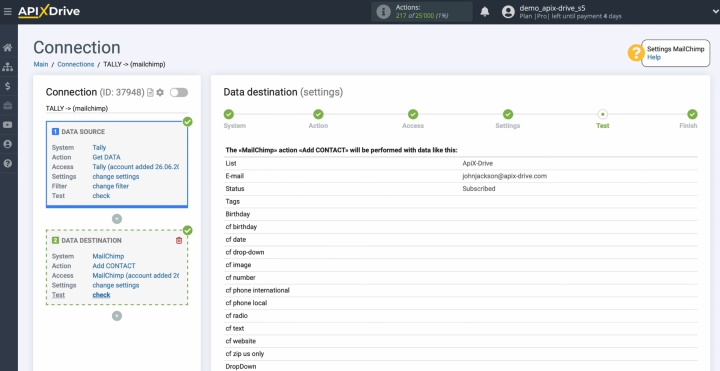Click the Birthday row label
The height and width of the screenshot is (371, 720).
[x=237, y=214]
